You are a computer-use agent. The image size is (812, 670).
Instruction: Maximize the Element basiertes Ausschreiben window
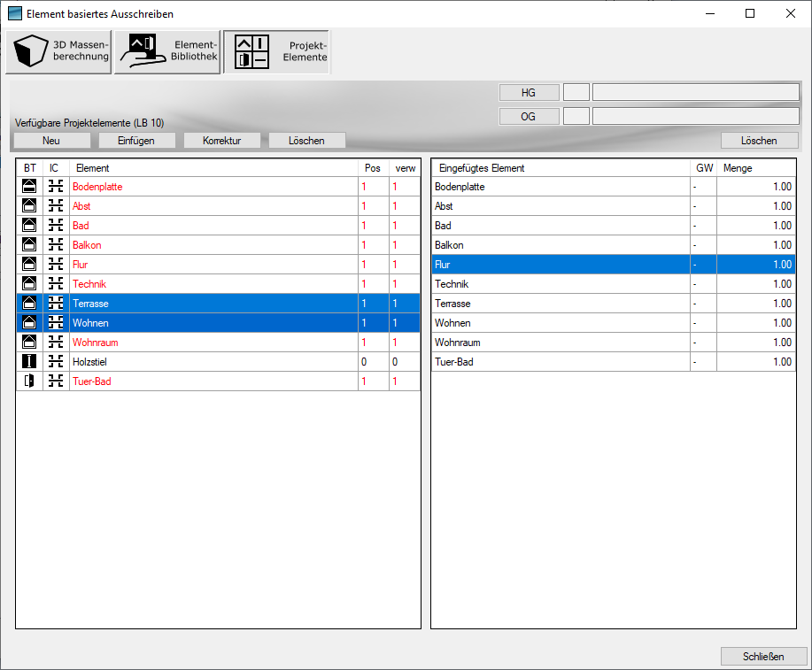pos(750,13)
